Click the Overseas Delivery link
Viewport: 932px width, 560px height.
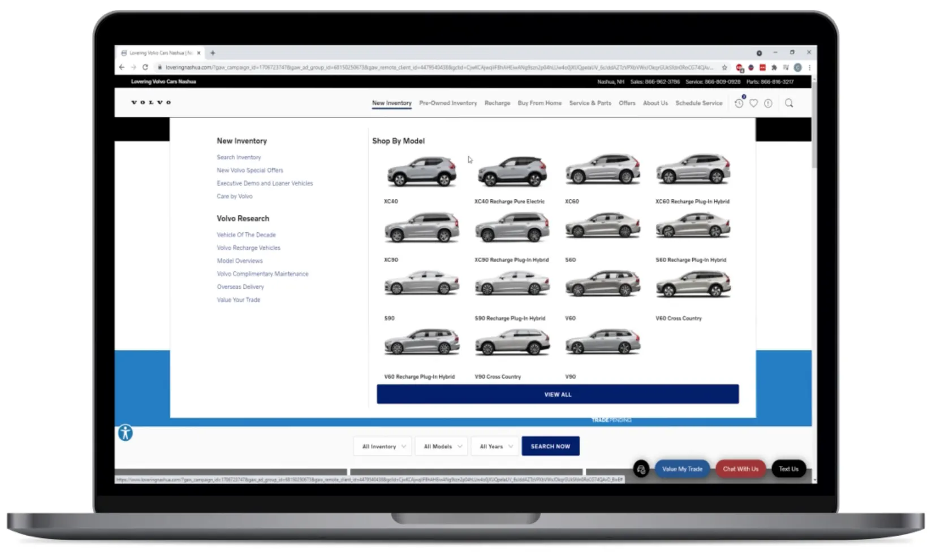[240, 286]
